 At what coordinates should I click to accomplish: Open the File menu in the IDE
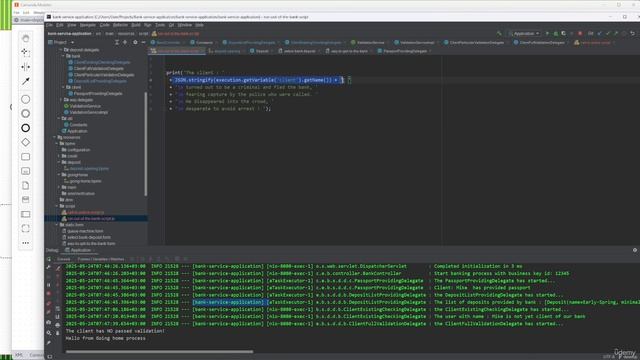coord(49,25)
